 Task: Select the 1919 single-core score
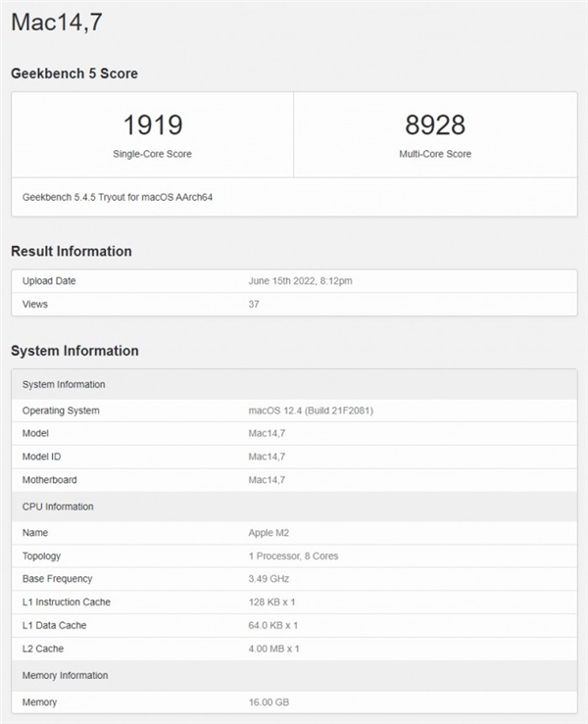click(153, 124)
